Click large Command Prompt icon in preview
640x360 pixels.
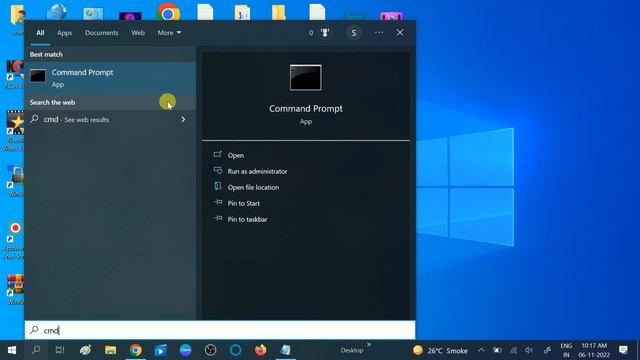point(306,78)
